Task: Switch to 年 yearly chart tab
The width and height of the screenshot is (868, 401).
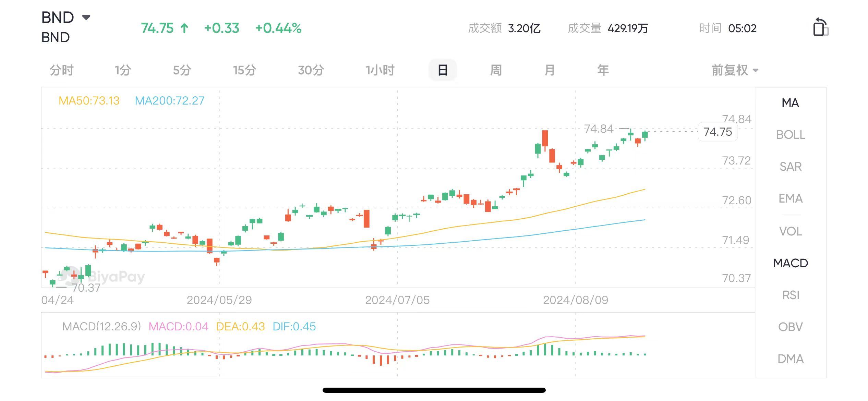Action: tap(603, 70)
